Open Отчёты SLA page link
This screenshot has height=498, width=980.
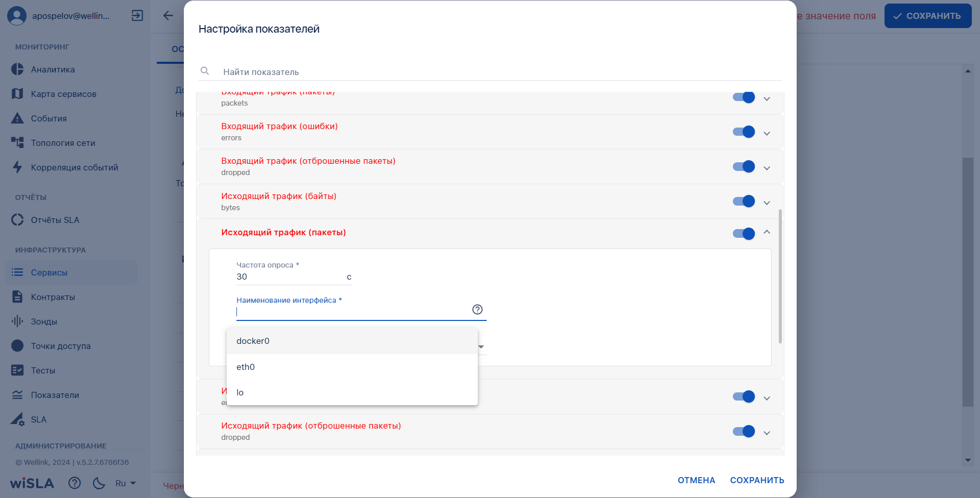71,220
